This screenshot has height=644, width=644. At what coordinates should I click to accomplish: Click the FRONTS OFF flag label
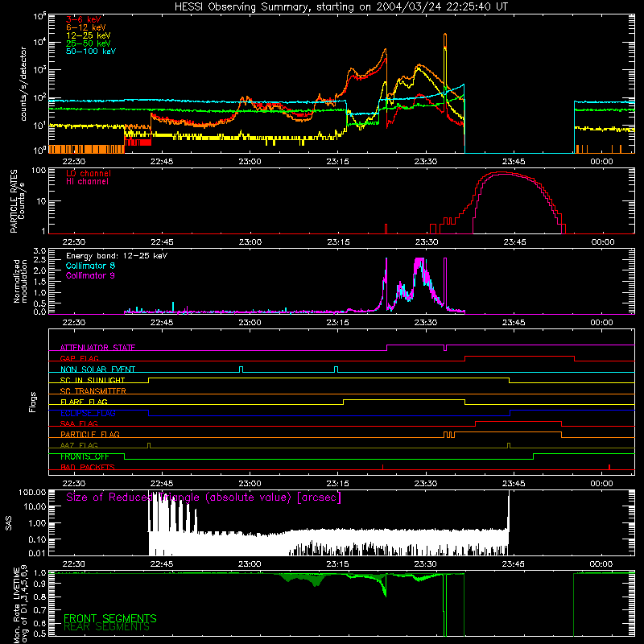point(85,456)
